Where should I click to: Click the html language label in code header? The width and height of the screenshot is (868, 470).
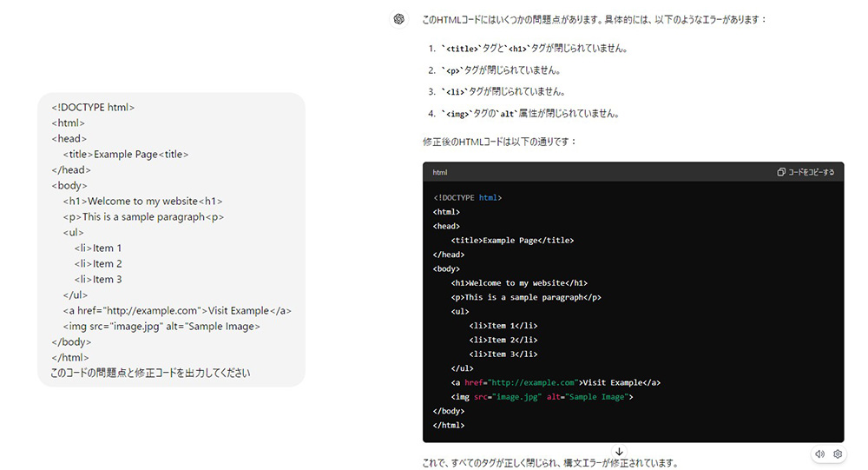click(x=439, y=172)
